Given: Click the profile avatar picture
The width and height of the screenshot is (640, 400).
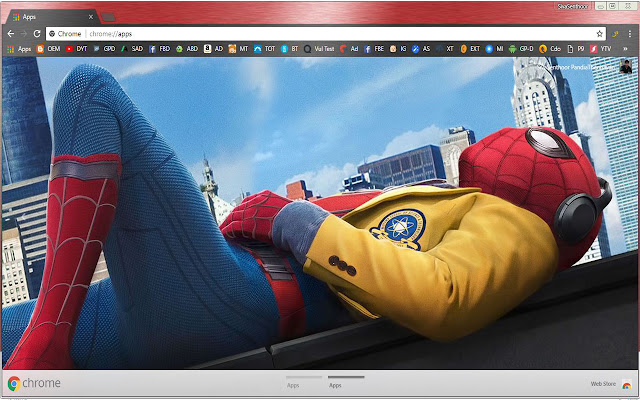Looking at the screenshot, I should pos(625,66).
